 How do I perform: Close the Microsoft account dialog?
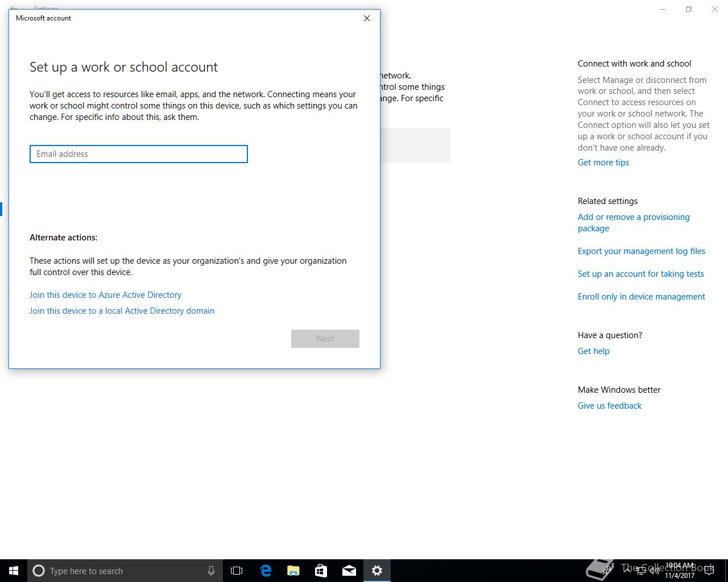coord(367,18)
